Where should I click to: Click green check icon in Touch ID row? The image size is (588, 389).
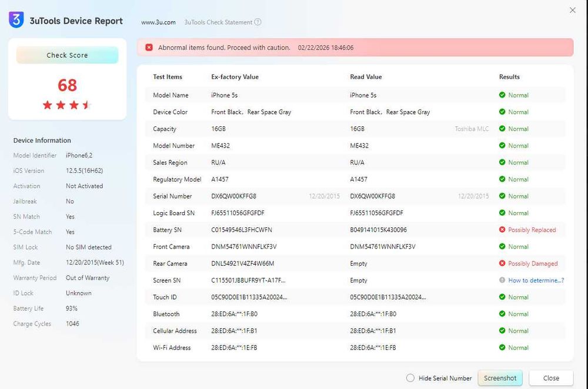502,297
